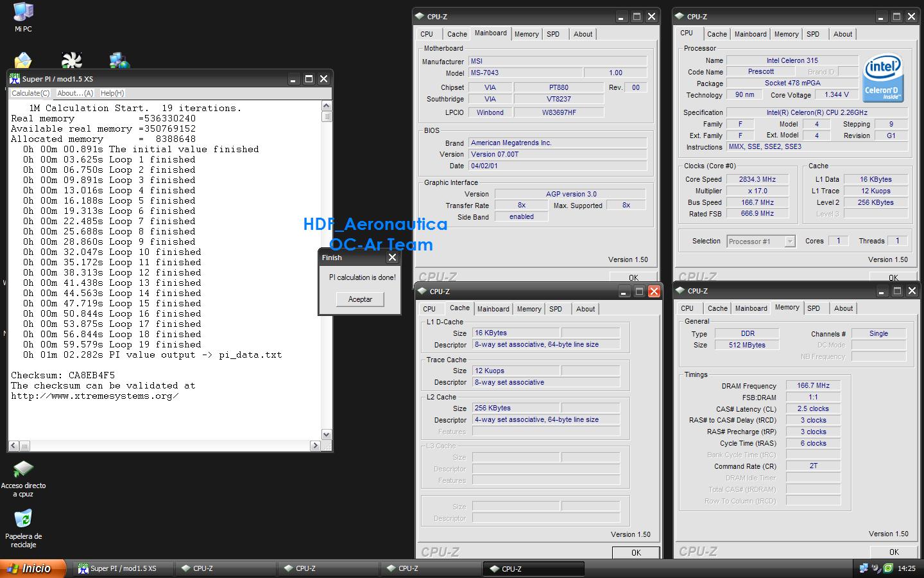
Task: Click Super PI horizontal scrollbar left arrow
Action: click(x=13, y=446)
